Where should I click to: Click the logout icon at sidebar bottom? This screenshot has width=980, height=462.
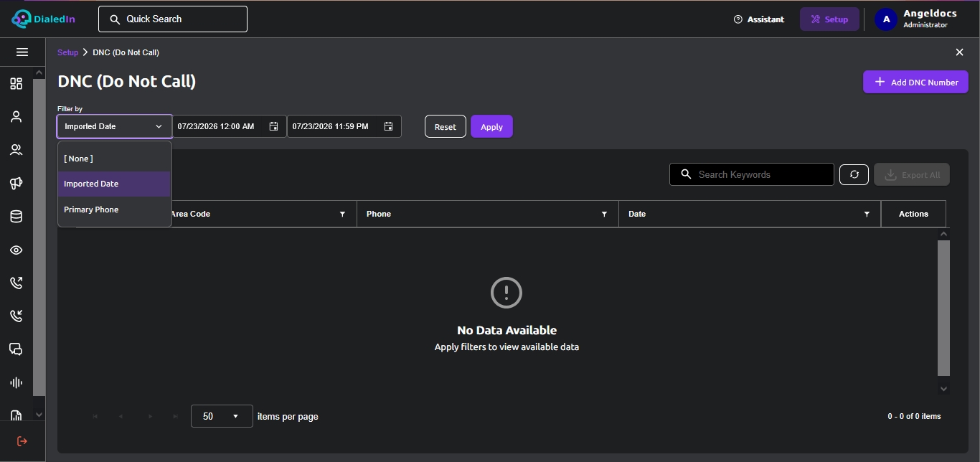tap(22, 441)
